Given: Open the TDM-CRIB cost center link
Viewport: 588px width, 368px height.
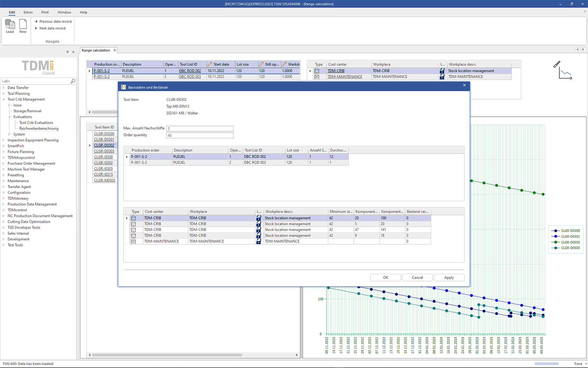Looking at the screenshot, I should tap(336, 71).
